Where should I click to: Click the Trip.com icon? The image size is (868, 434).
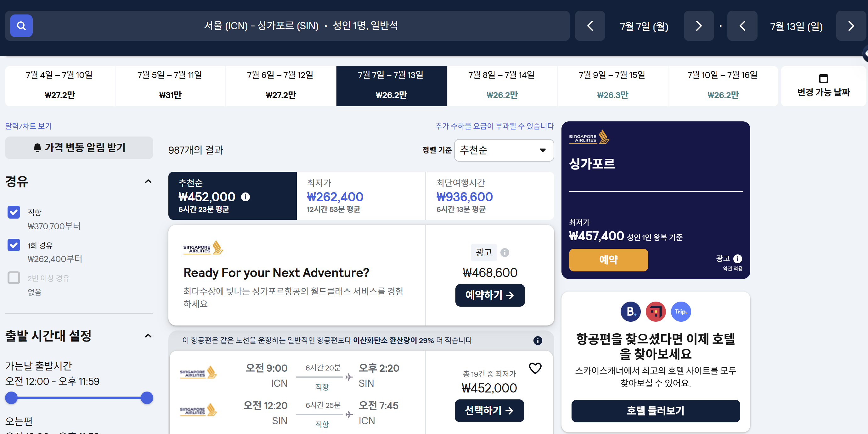(x=680, y=311)
